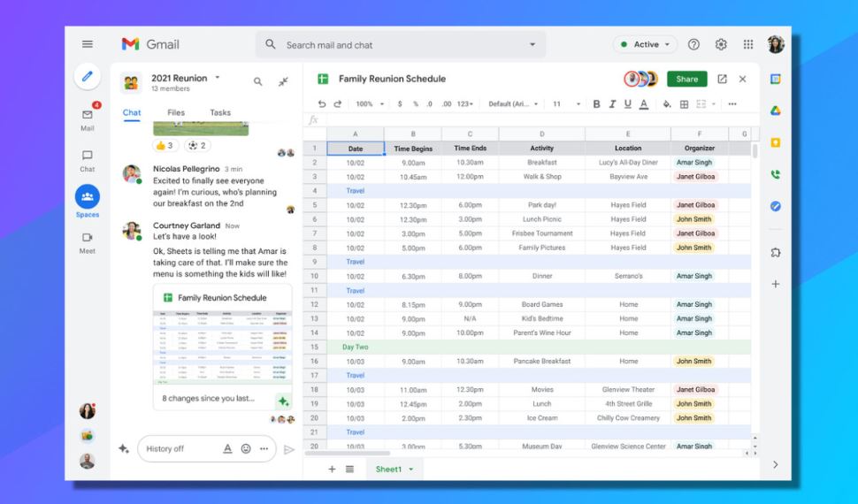This screenshot has height=504, width=858.
Task: Search within the 2021 Reunion space
Action: click(x=257, y=81)
